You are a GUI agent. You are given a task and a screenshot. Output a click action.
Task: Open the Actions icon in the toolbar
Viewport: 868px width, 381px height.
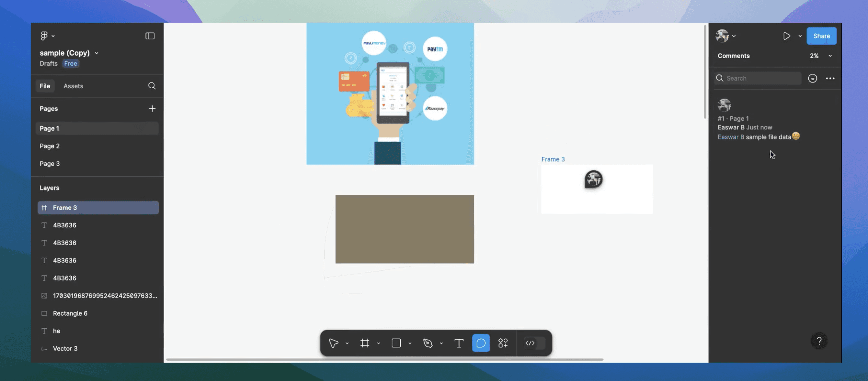click(503, 343)
